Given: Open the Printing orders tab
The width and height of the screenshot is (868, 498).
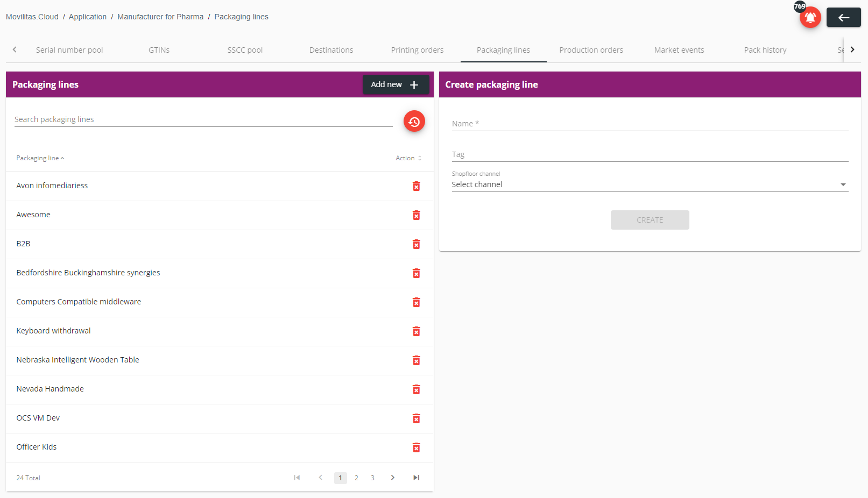Looking at the screenshot, I should (x=418, y=50).
